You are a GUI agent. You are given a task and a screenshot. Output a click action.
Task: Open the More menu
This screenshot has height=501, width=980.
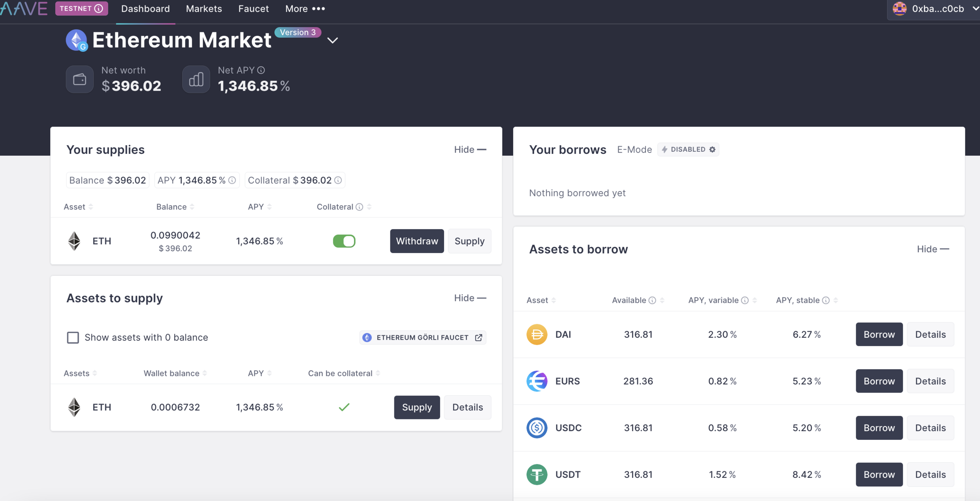click(x=305, y=9)
